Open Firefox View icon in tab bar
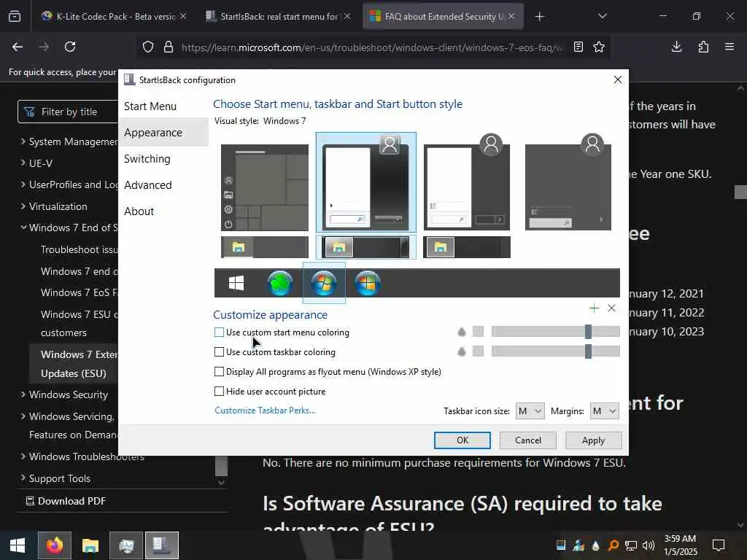The width and height of the screenshot is (747, 560). (x=15, y=17)
